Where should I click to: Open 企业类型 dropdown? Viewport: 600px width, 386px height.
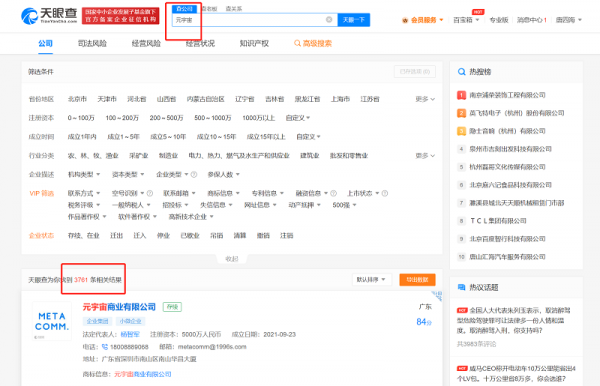pos(172,174)
